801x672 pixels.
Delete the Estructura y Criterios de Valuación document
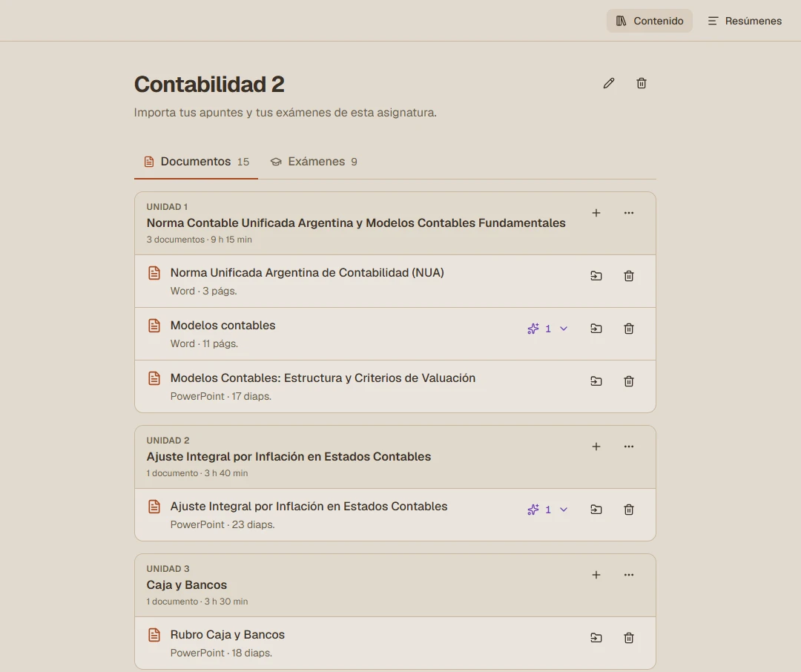pos(628,381)
